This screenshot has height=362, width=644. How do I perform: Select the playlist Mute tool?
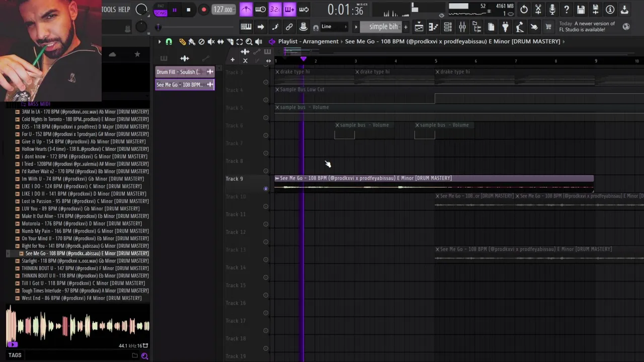tap(211, 42)
